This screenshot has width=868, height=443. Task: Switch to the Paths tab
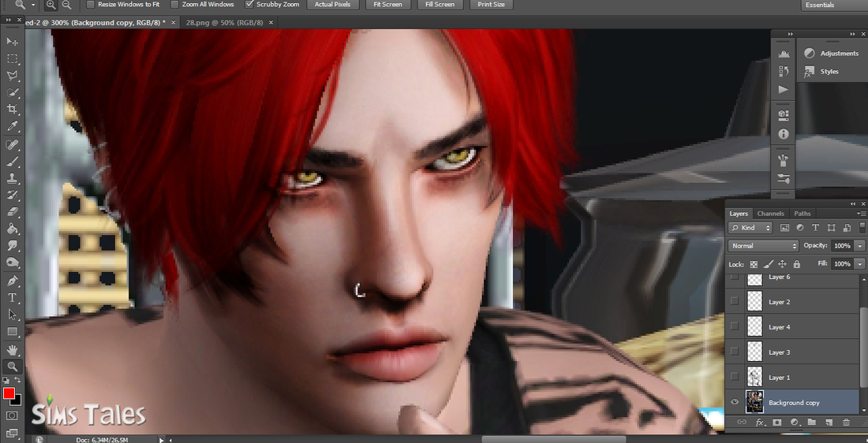click(x=803, y=214)
